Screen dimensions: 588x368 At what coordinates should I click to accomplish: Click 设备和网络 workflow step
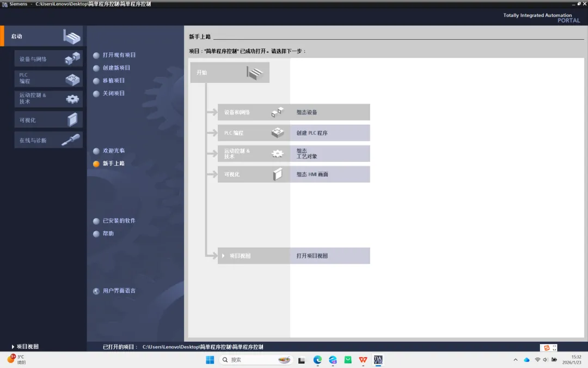254,112
